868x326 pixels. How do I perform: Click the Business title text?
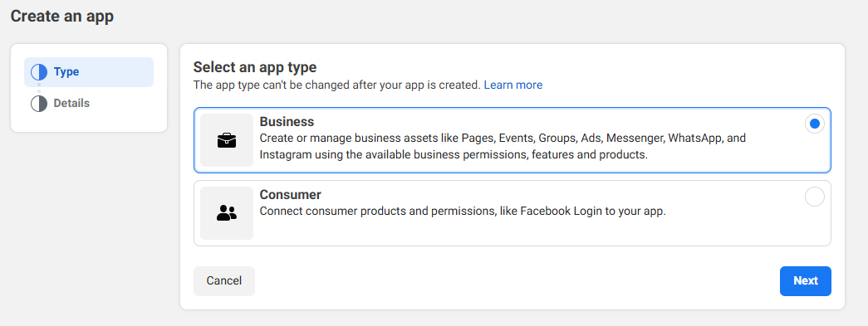[287, 122]
